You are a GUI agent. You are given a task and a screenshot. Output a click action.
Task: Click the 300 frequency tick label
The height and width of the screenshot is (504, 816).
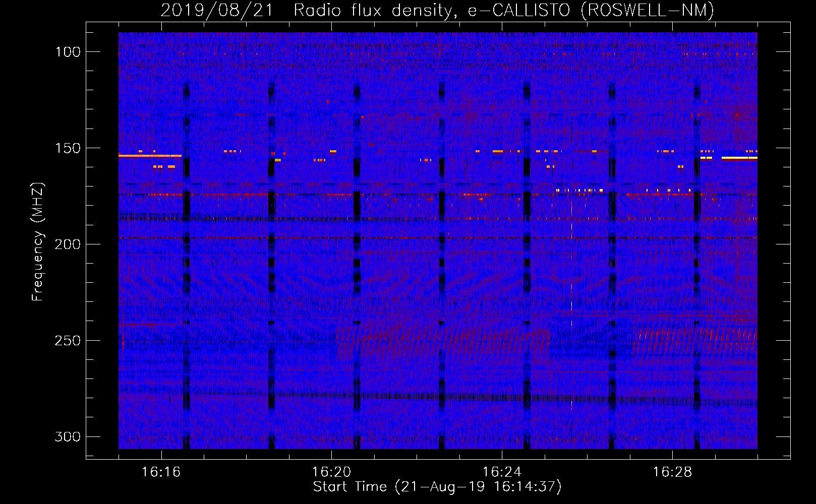(68, 436)
